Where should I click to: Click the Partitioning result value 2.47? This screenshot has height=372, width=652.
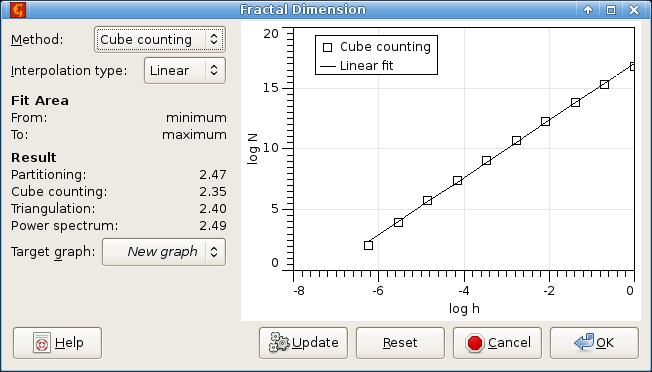212,175
